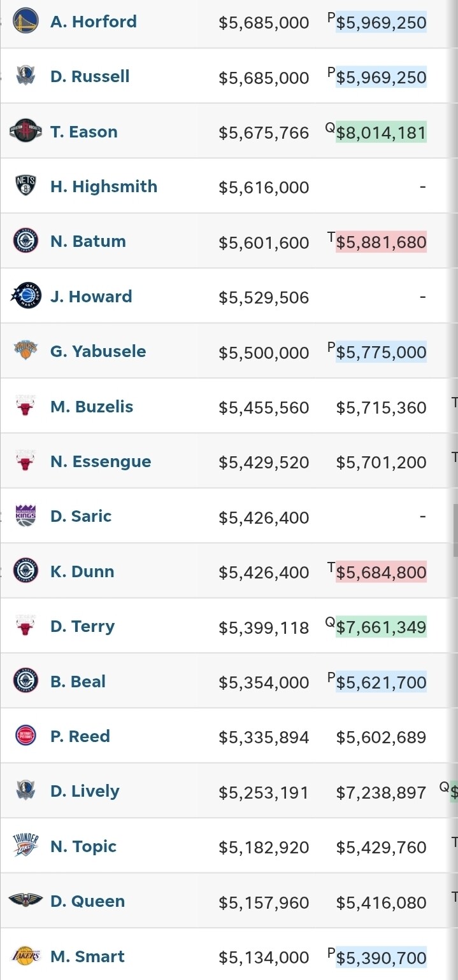The width and height of the screenshot is (458, 980).
Task: Click the Orlando Magic logo beside J. Howard
Action: 26,296
